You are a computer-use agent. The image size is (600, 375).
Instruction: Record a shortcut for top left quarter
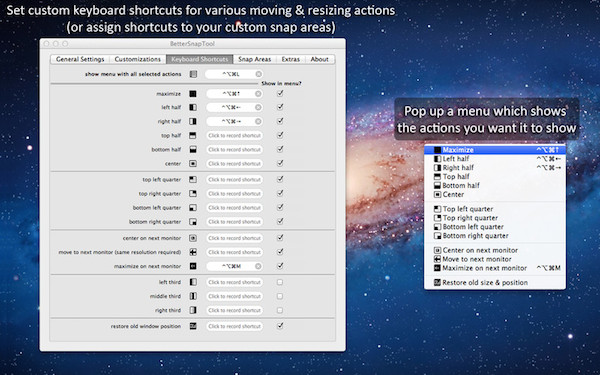tap(235, 179)
